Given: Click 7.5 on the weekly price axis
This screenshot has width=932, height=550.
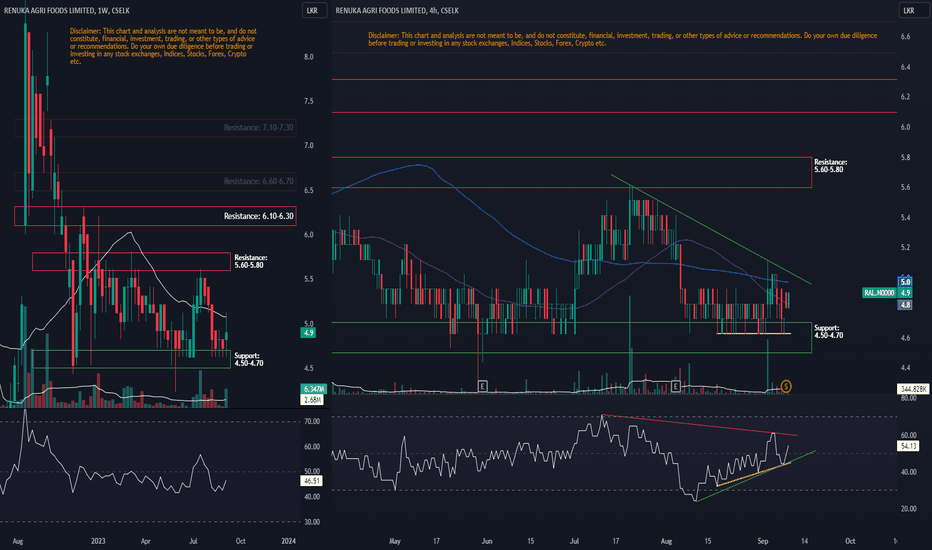Looking at the screenshot, I should [308, 101].
